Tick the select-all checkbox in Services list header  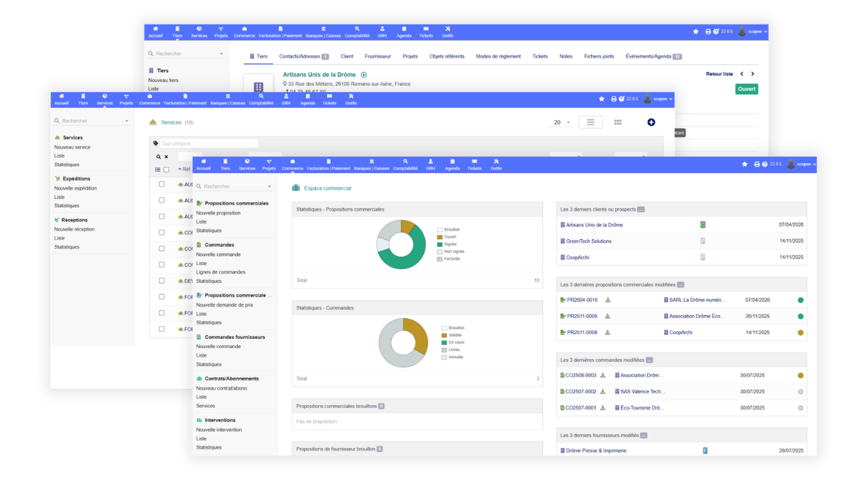point(166,170)
